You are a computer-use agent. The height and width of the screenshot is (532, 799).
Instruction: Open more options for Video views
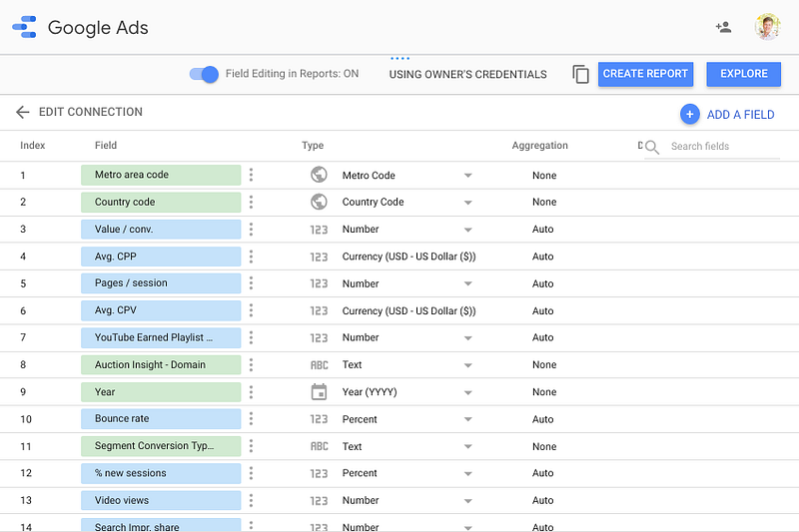(x=251, y=500)
